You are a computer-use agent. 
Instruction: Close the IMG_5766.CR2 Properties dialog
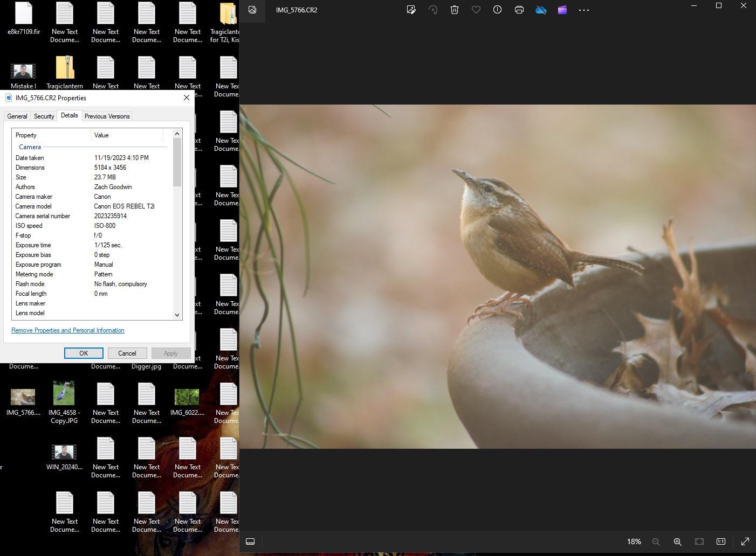click(187, 98)
